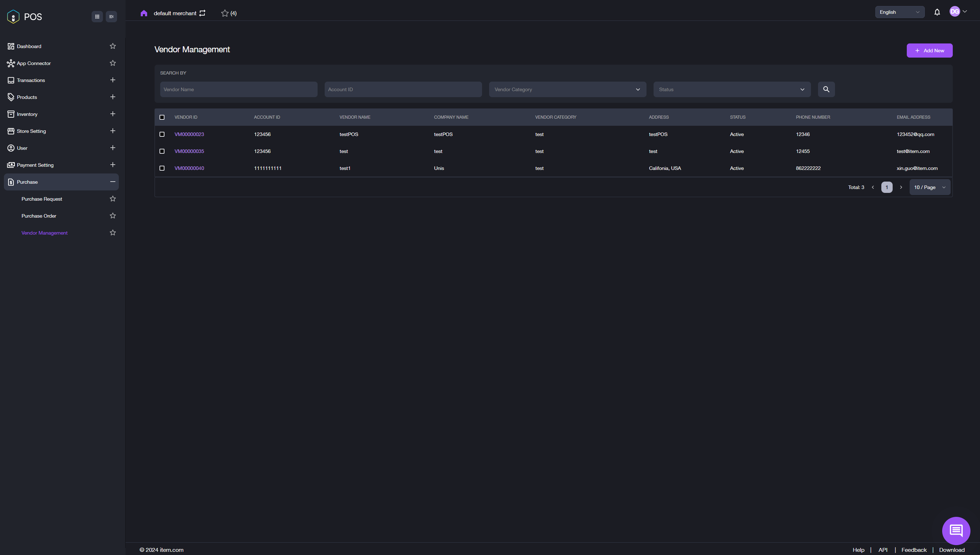Expand the Inventory menu
This screenshot has width=980, height=555.
tap(112, 114)
